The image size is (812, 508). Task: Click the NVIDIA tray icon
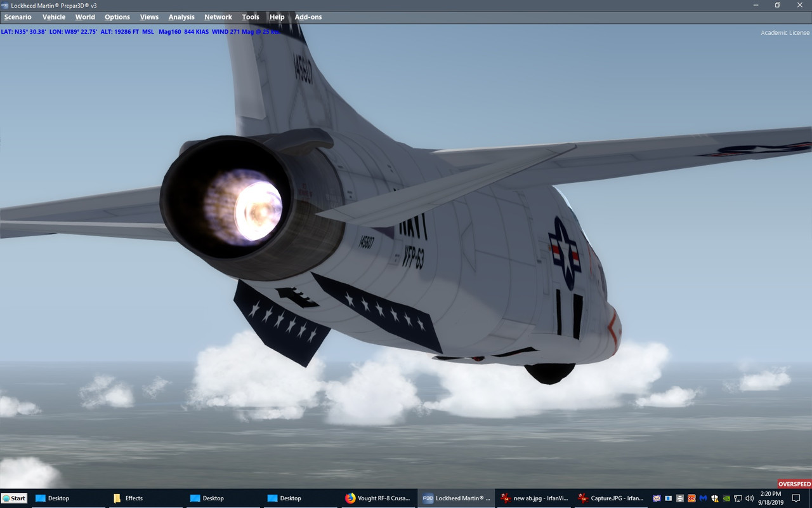[x=726, y=498]
